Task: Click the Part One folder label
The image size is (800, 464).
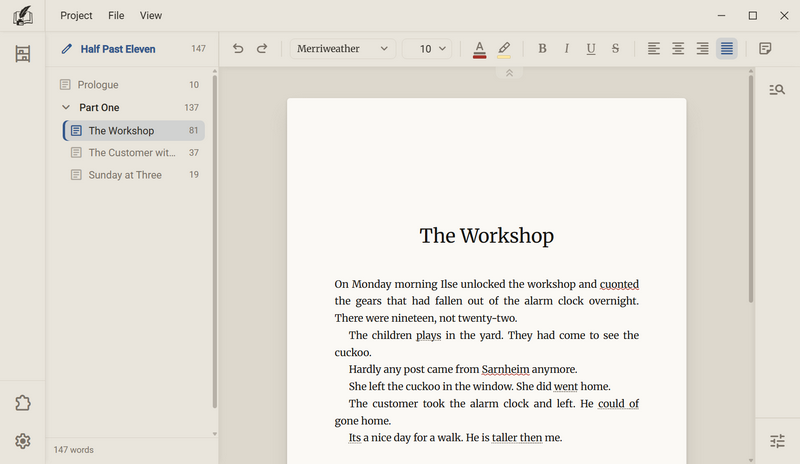Action: pyautogui.click(x=99, y=107)
